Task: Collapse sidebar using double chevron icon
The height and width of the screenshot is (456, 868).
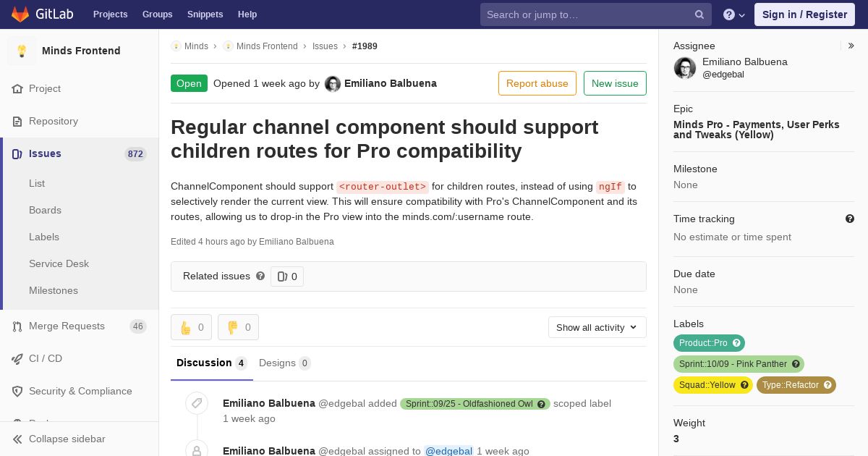Action: [x=17, y=439]
